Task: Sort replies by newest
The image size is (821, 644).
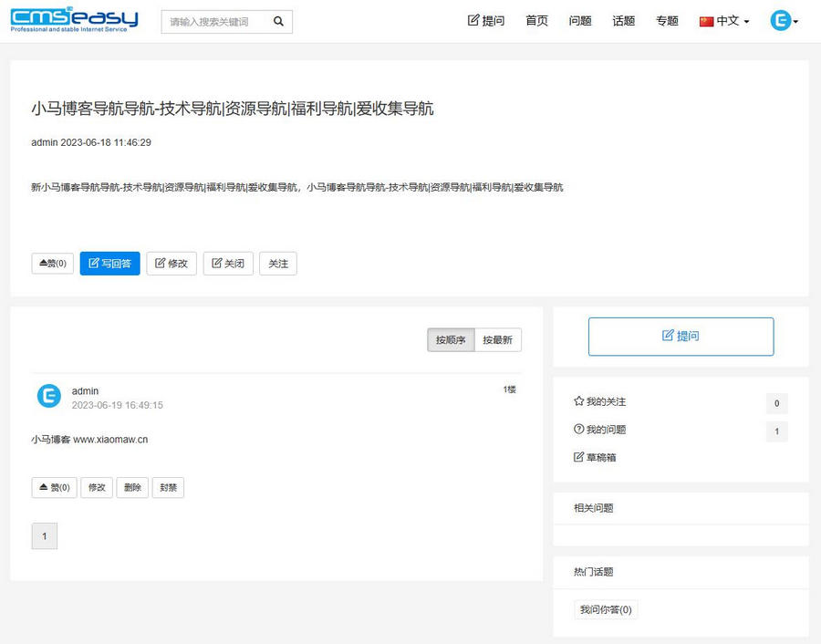Action: [497, 340]
